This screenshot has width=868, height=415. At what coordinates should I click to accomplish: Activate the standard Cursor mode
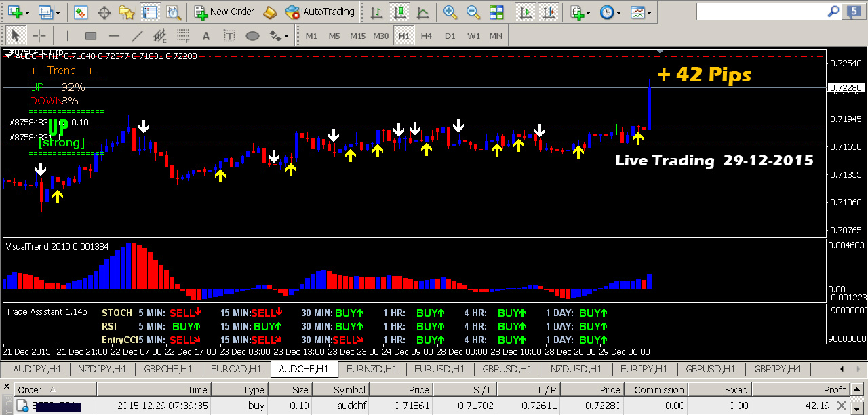click(16, 35)
